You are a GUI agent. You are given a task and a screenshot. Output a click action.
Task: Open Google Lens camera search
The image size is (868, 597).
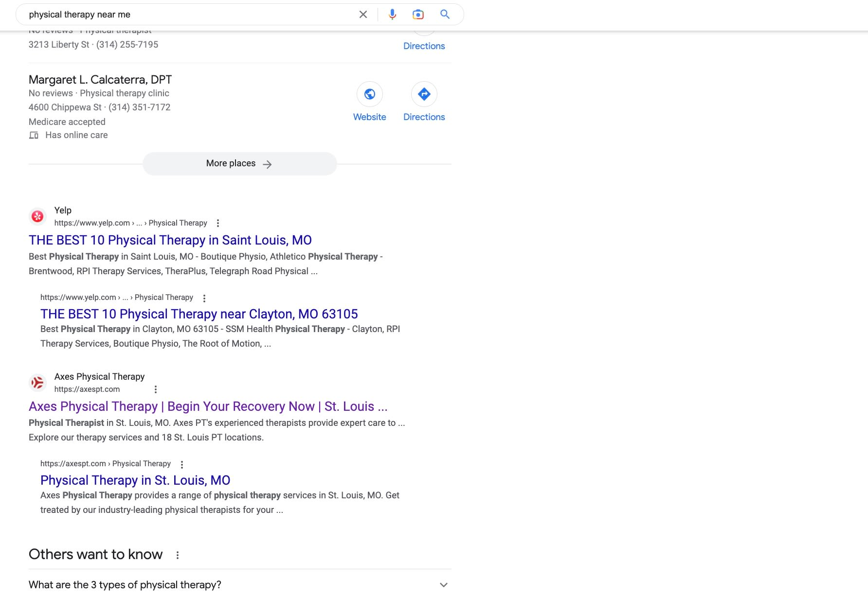[418, 15]
